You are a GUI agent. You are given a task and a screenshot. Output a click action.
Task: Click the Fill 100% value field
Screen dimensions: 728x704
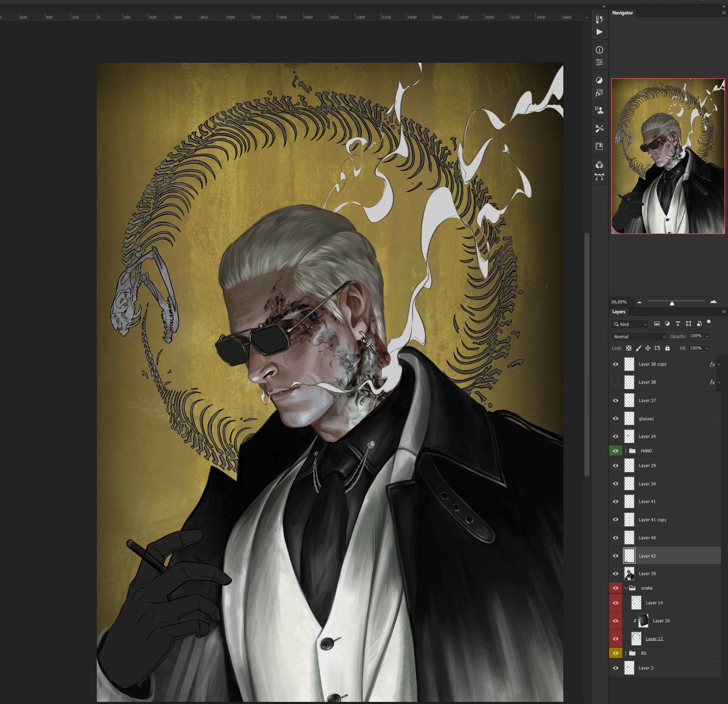pos(696,348)
